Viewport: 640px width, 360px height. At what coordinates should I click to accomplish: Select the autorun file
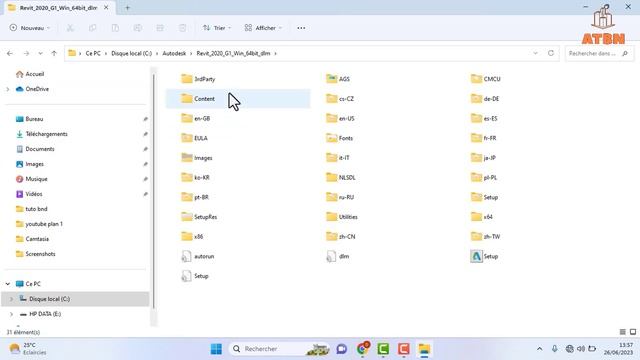pyautogui.click(x=198, y=256)
